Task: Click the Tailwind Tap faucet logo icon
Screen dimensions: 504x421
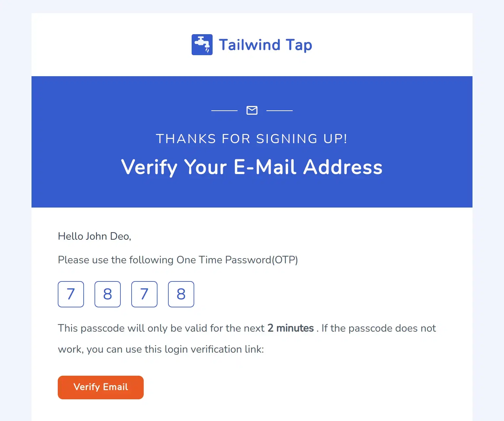Action: (202, 45)
